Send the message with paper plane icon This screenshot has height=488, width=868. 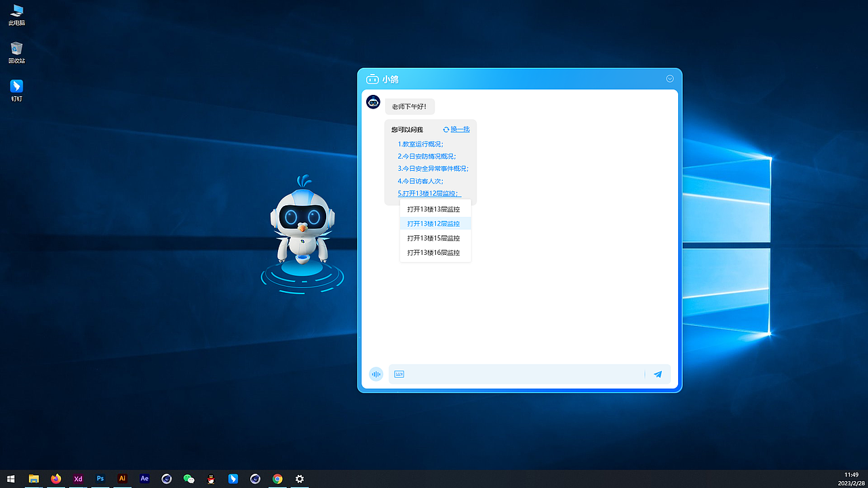pyautogui.click(x=658, y=374)
